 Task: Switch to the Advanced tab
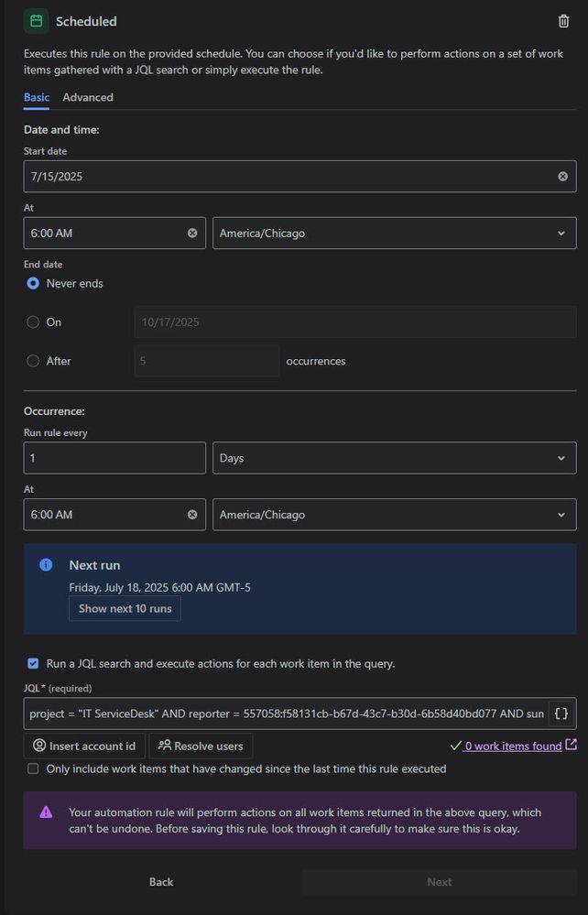coord(88,97)
